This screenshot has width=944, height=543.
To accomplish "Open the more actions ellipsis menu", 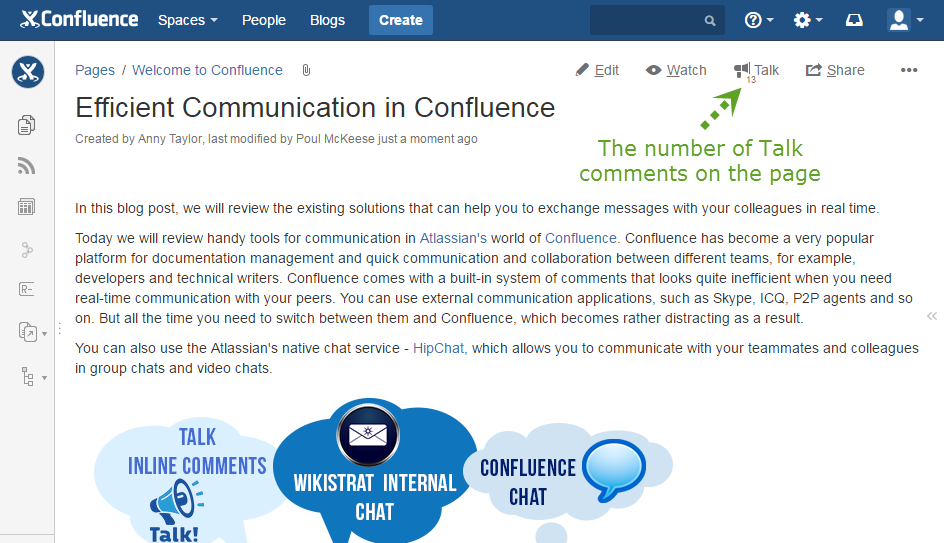I will [908, 70].
